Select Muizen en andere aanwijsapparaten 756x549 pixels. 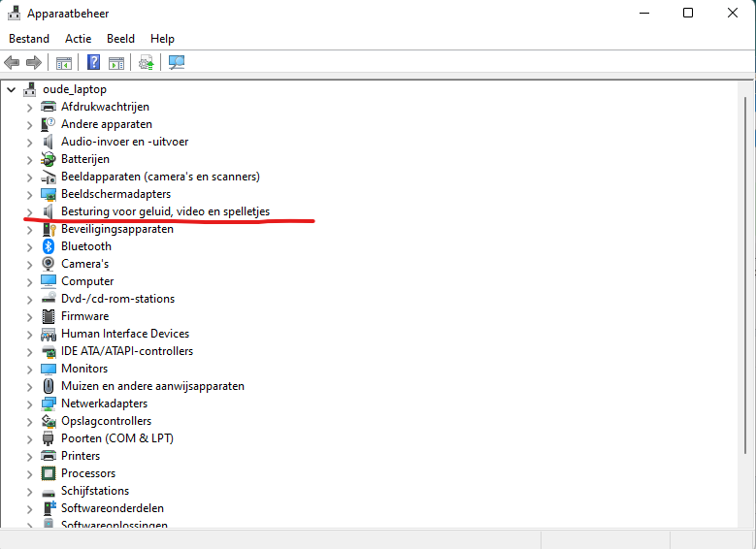tap(152, 386)
